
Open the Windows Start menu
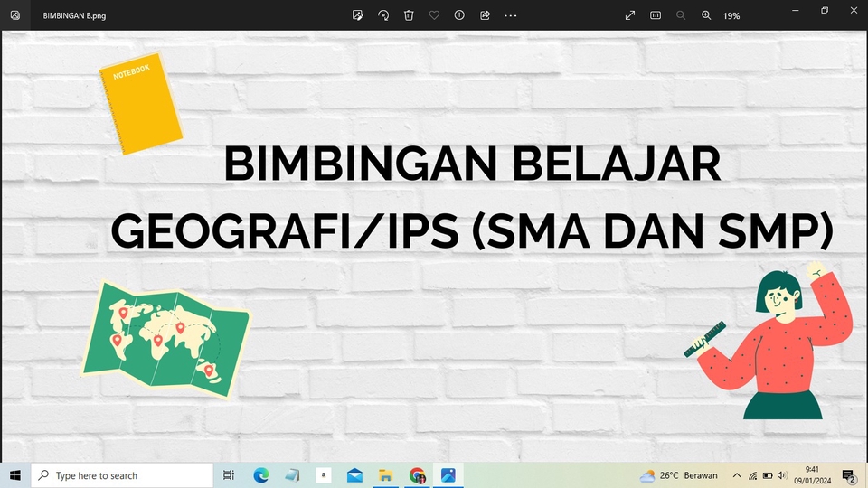(x=15, y=475)
